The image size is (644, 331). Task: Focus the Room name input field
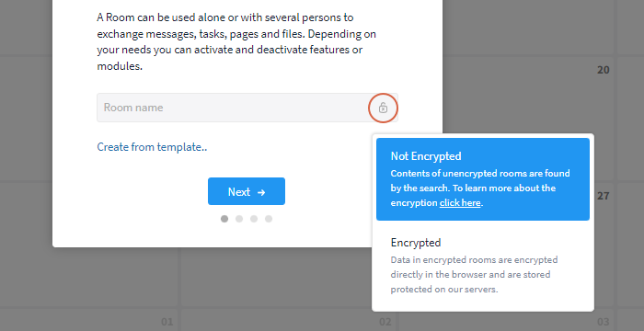(x=247, y=108)
